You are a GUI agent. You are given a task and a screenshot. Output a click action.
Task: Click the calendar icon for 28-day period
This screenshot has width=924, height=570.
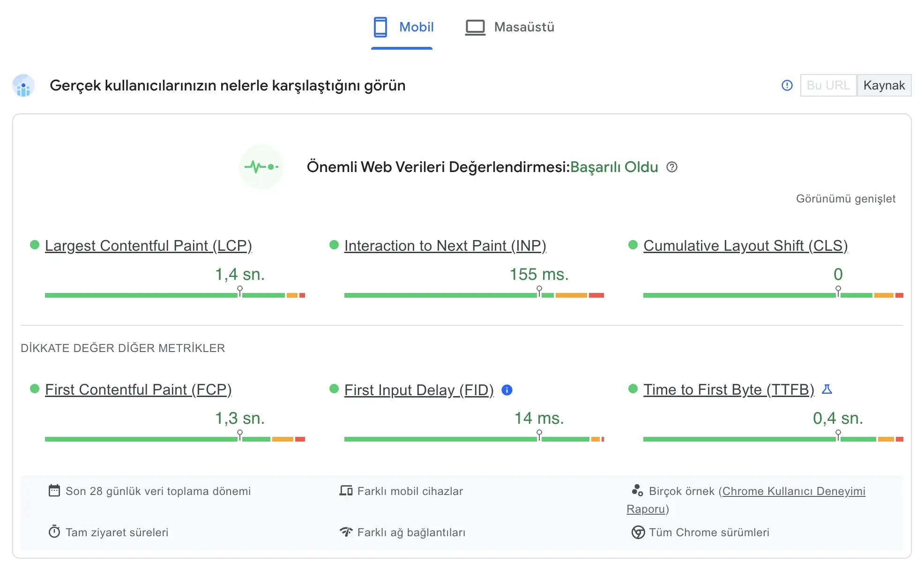[54, 491]
